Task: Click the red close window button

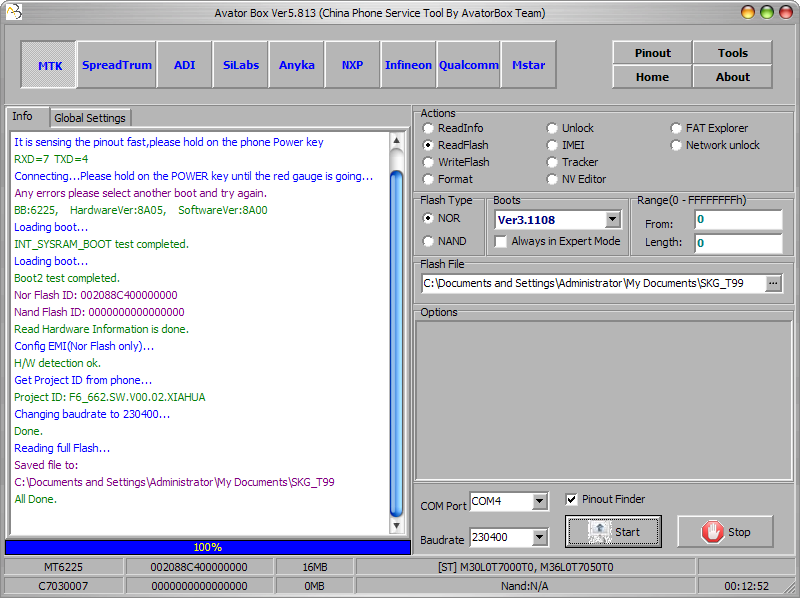Action: [786, 12]
